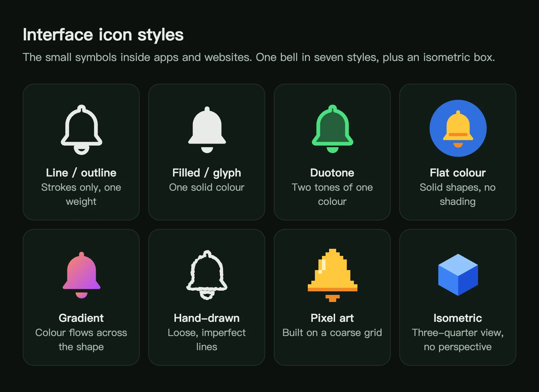This screenshot has height=392, width=539.
Task: Select the 'Filled / glyph' label
Action: [207, 173]
